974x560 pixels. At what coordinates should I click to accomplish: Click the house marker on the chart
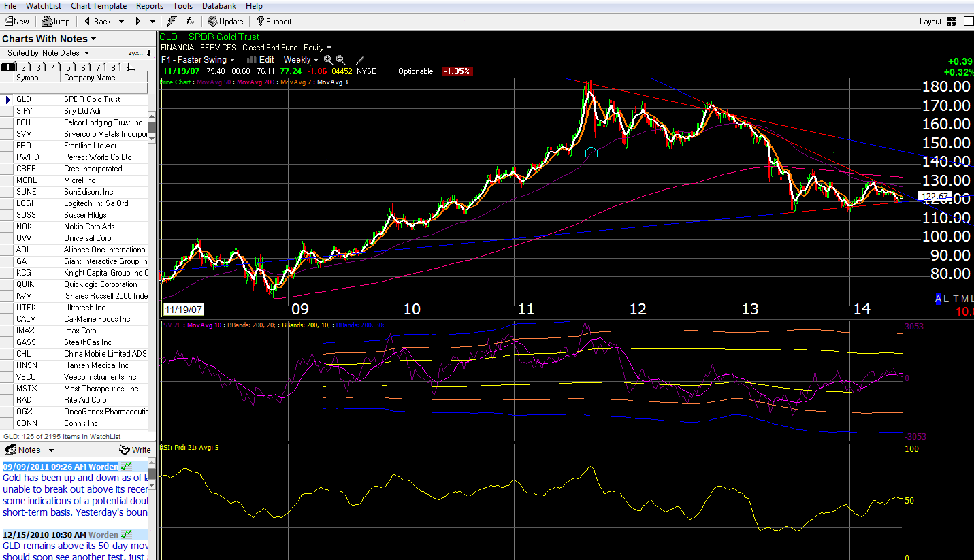(x=591, y=151)
